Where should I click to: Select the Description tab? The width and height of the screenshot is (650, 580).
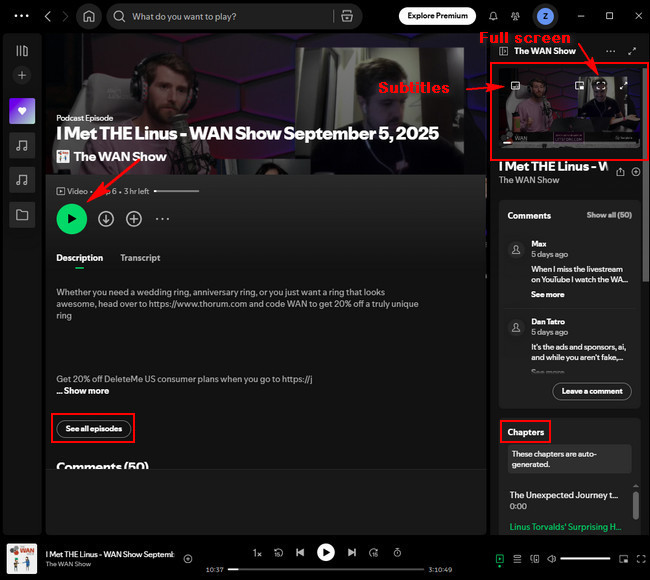click(79, 258)
